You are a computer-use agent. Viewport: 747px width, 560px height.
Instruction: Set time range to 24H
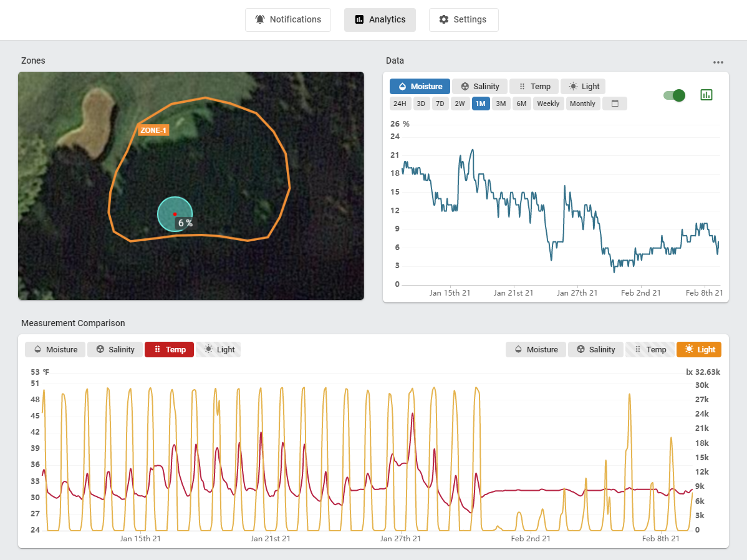(400, 104)
